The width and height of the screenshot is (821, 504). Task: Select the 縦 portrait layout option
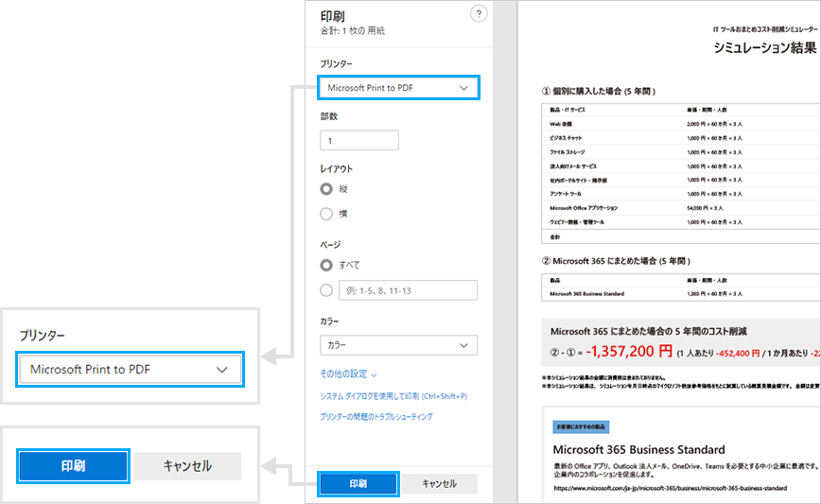coord(327,189)
